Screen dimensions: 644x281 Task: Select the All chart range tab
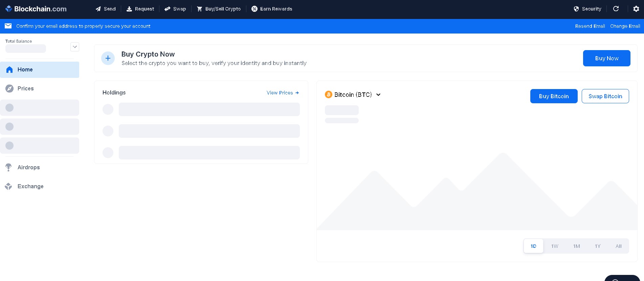click(619, 246)
